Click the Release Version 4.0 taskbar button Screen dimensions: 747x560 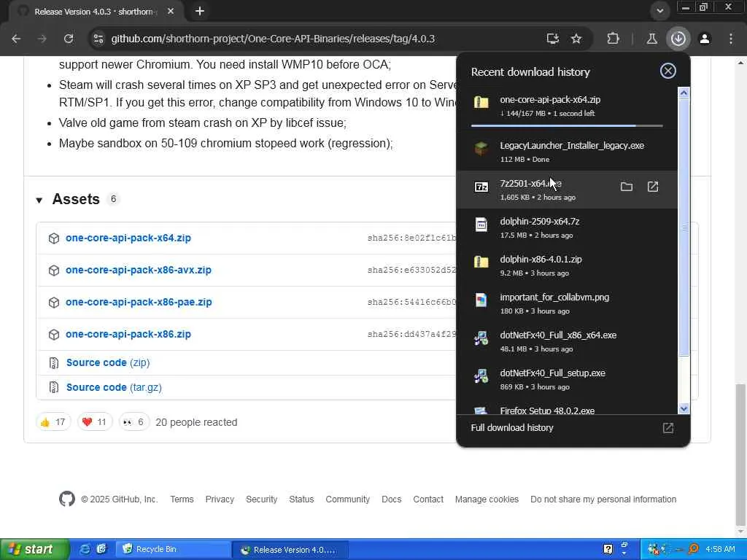(291, 550)
